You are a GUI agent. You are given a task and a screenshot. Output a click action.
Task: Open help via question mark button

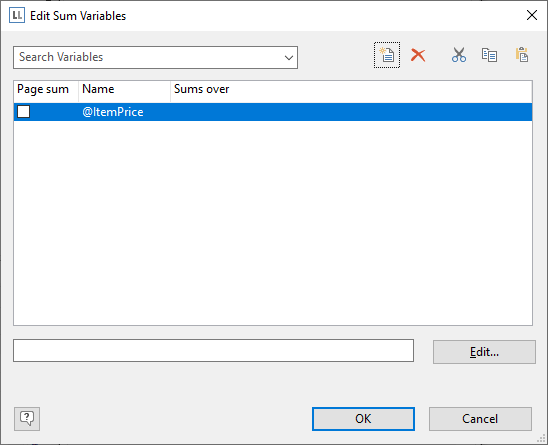27,419
